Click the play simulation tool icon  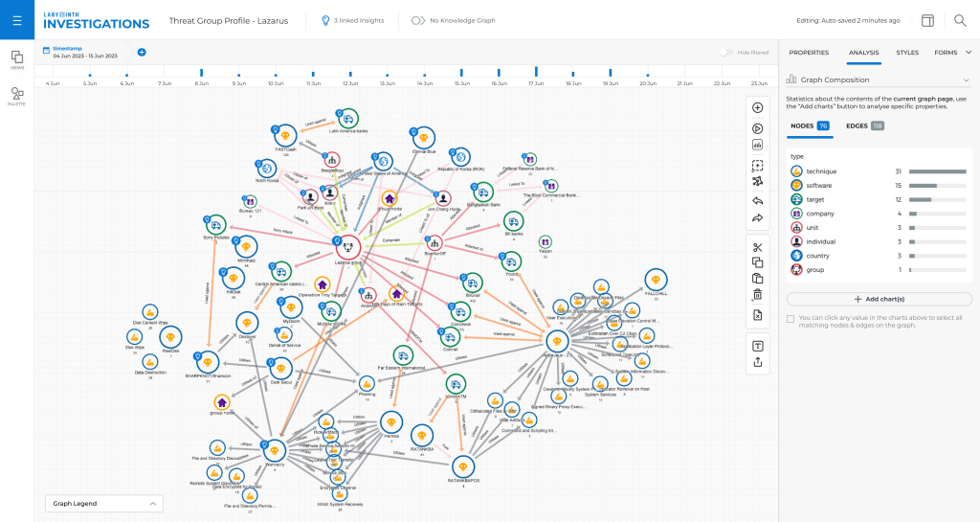[758, 128]
